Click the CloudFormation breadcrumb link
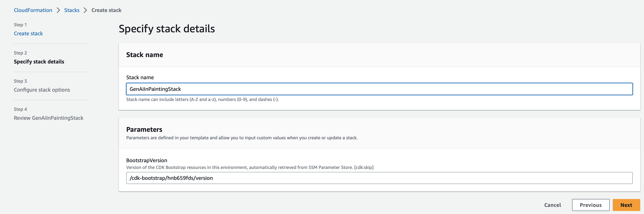The image size is (644, 214). (33, 10)
